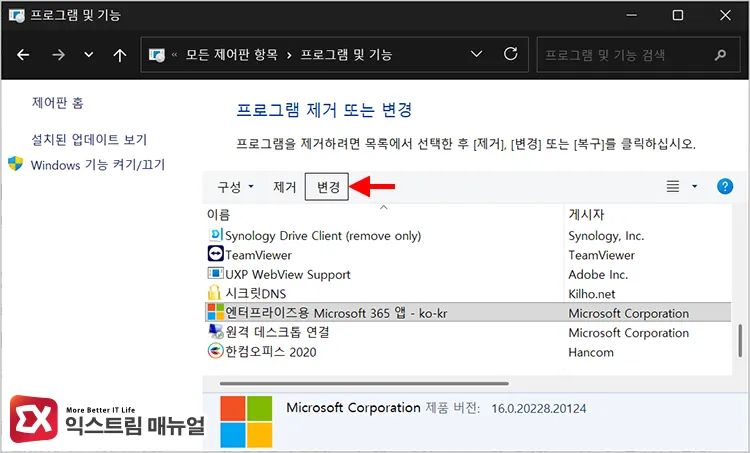Click the 변경 button

(x=327, y=187)
